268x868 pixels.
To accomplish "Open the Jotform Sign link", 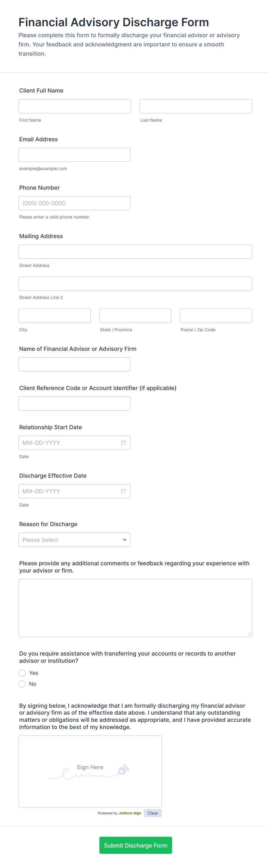I will [130, 813].
